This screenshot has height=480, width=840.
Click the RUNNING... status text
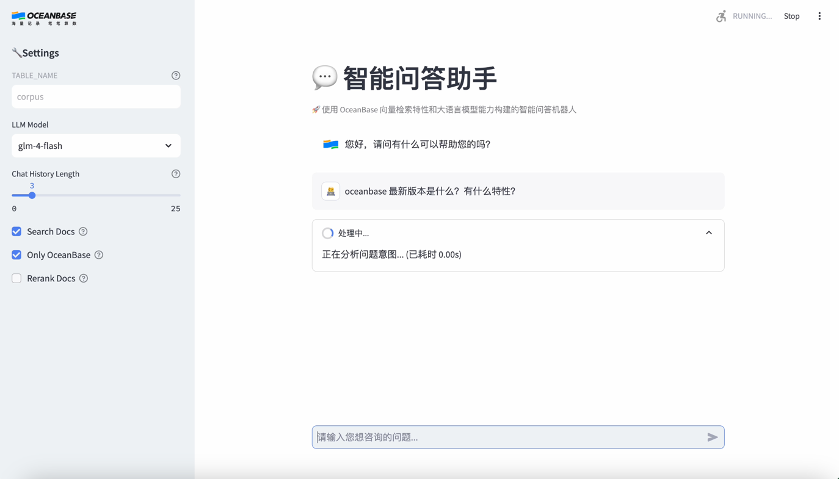[x=752, y=16]
